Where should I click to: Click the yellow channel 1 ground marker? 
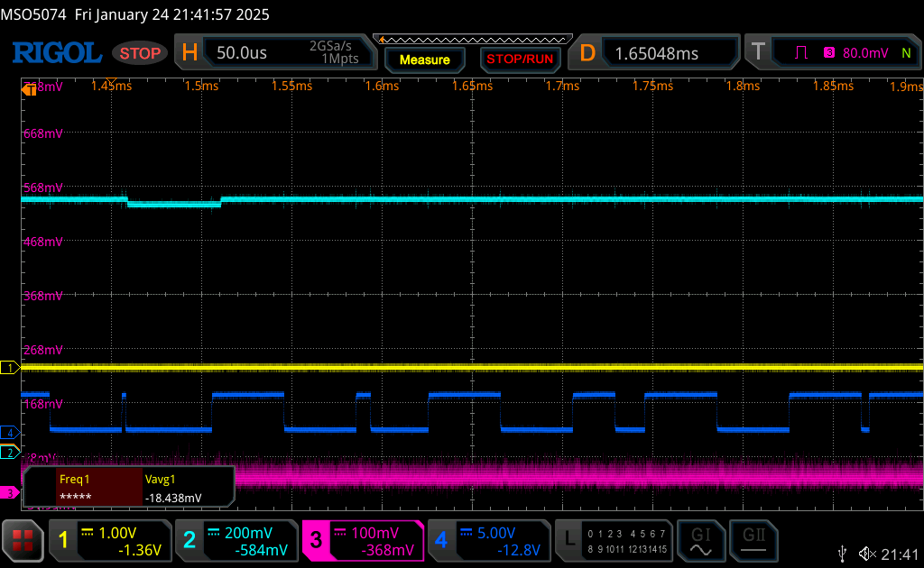click(10, 368)
